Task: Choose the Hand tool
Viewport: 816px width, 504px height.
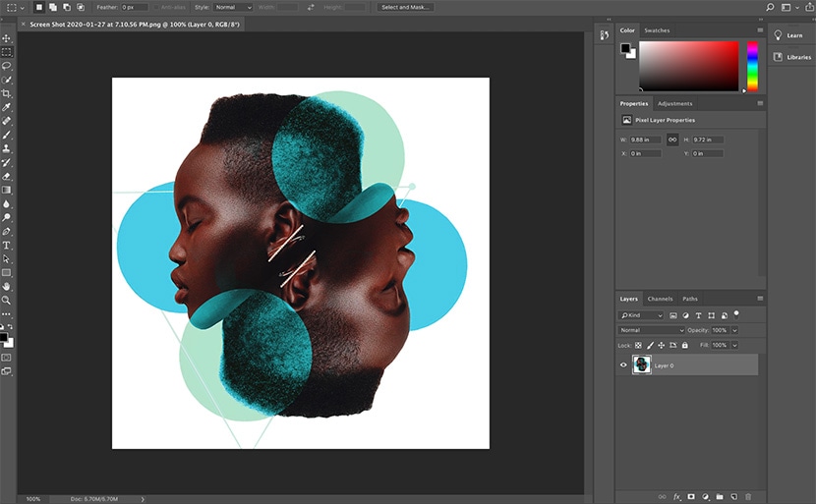Action: click(x=7, y=286)
